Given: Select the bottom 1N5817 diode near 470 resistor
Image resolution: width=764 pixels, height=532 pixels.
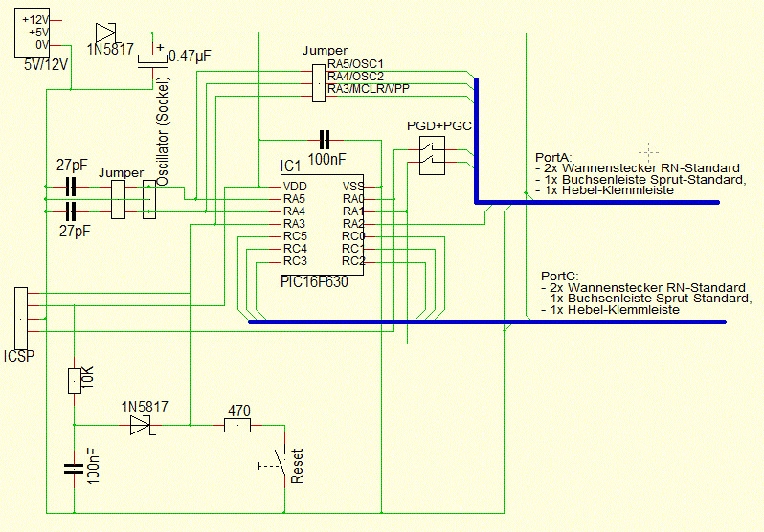Looking at the screenshot, I should [x=140, y=425].
